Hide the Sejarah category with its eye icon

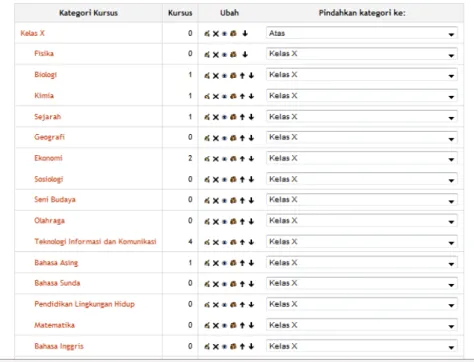click(x=224, y=117)
